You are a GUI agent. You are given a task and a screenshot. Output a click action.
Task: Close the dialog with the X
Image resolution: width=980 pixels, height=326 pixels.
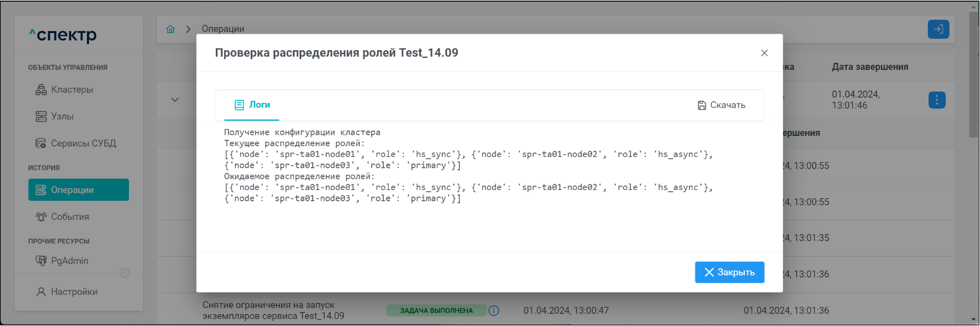(x=764, y=53)
